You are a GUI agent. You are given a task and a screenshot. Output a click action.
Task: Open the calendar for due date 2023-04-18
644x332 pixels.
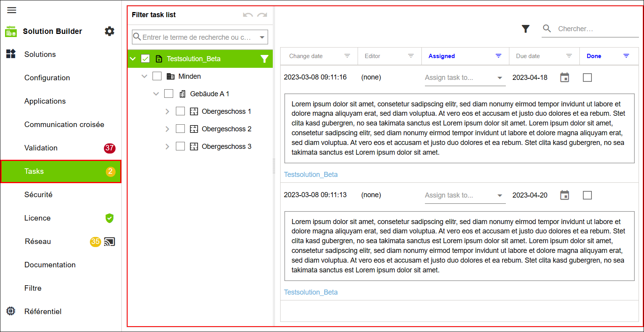pos(565,78)
